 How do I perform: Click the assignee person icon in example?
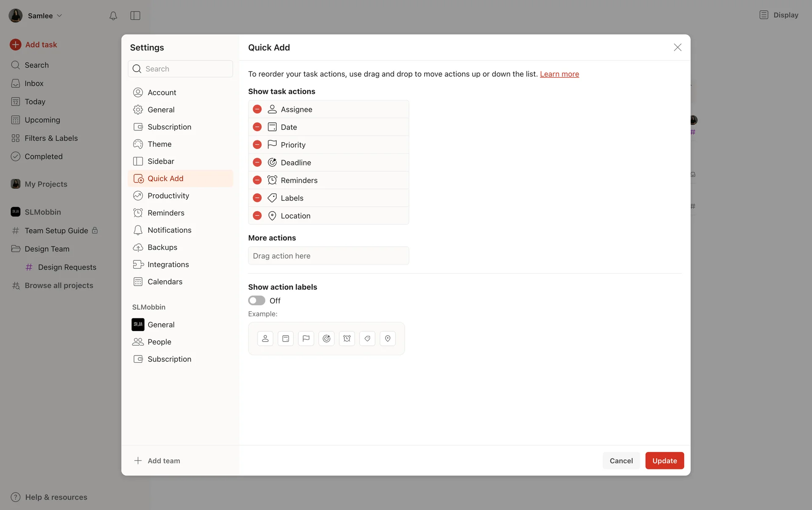pyautogui.click(x=265, y=339)
